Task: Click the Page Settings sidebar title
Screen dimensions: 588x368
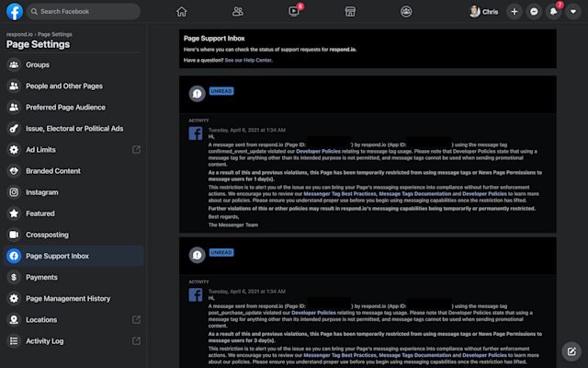Action: 38,44
